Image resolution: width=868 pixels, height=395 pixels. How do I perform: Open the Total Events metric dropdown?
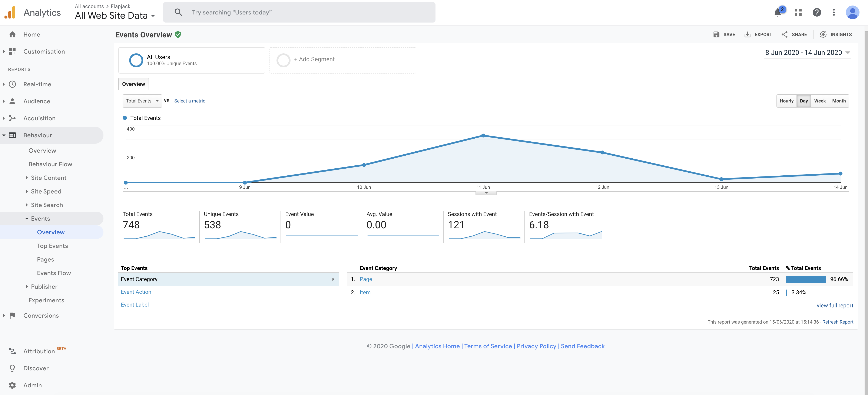click(x=142, y=101)
